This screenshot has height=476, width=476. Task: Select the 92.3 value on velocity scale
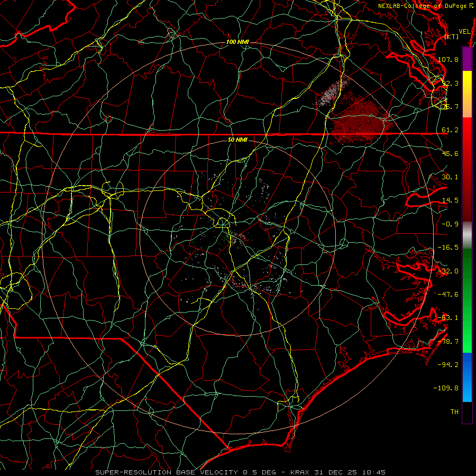pos(450,83)
